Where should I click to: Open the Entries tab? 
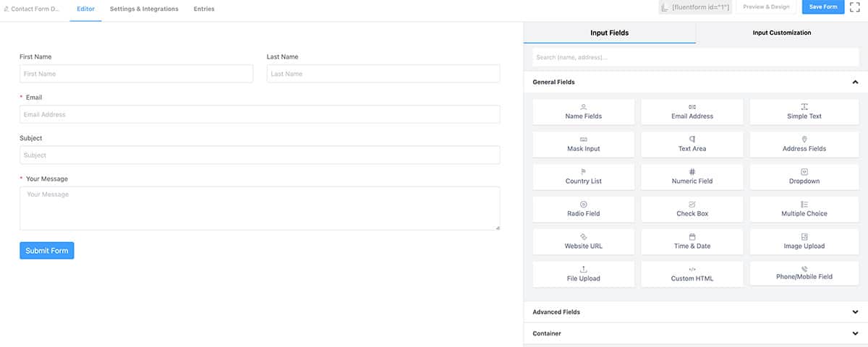(x=204, y=9)
